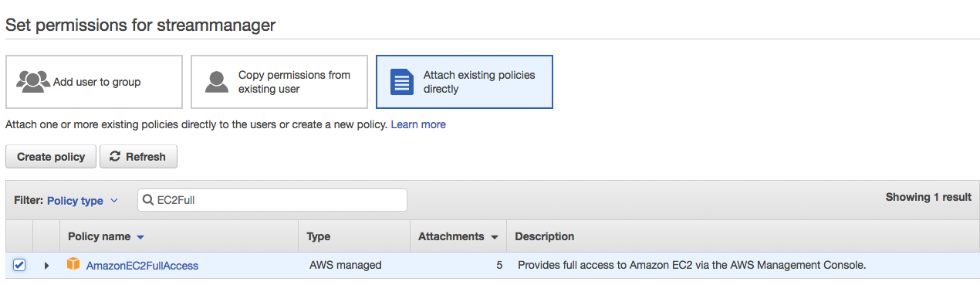Image resolution: width=980 pixels, height=285 pixels.
Task: Open the AmazonEC2FullAccess policy link
Action: (142, 266)
